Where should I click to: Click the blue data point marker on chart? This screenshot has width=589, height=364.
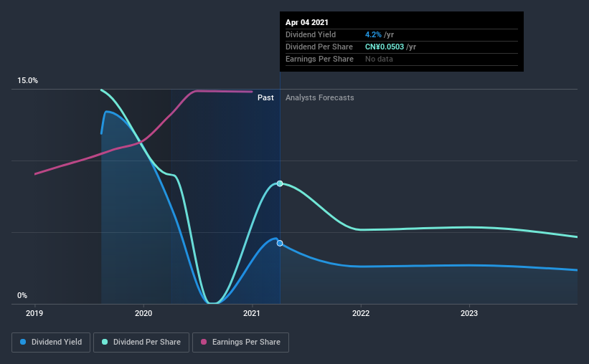pyautogui.click(x=280, y=243)
